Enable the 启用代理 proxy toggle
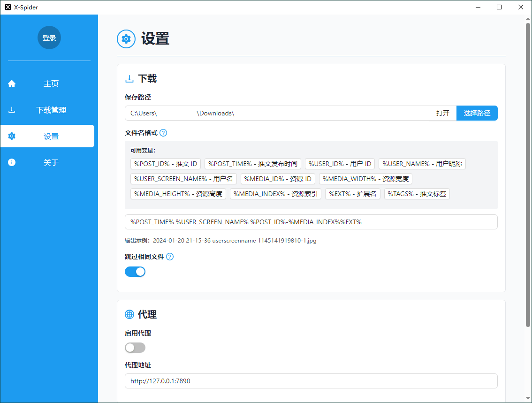Image resolution: width=532 pixels, height=403 pixels. point(135,347)
